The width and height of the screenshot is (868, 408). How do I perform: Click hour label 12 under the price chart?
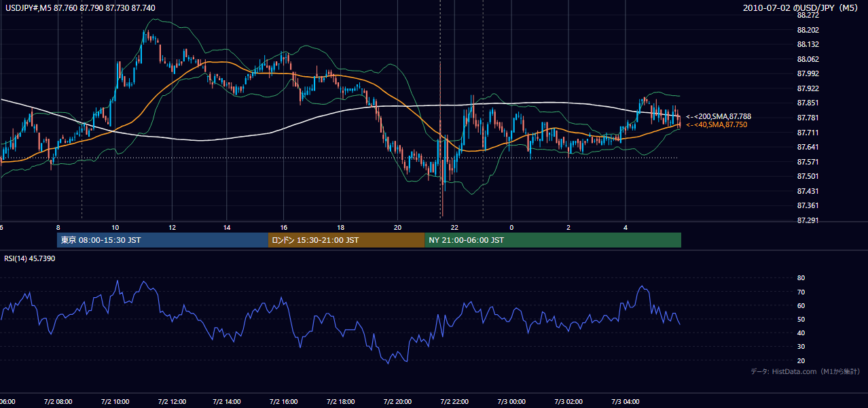pos(172,227)
